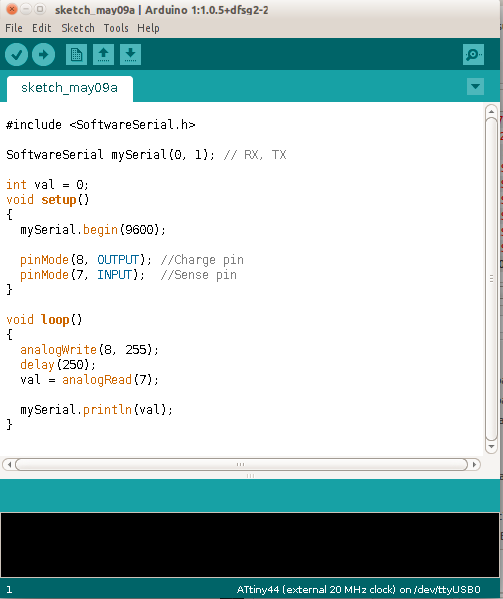
Task: Click the //Sense pin comment
Action: click(x=199, y=275)
